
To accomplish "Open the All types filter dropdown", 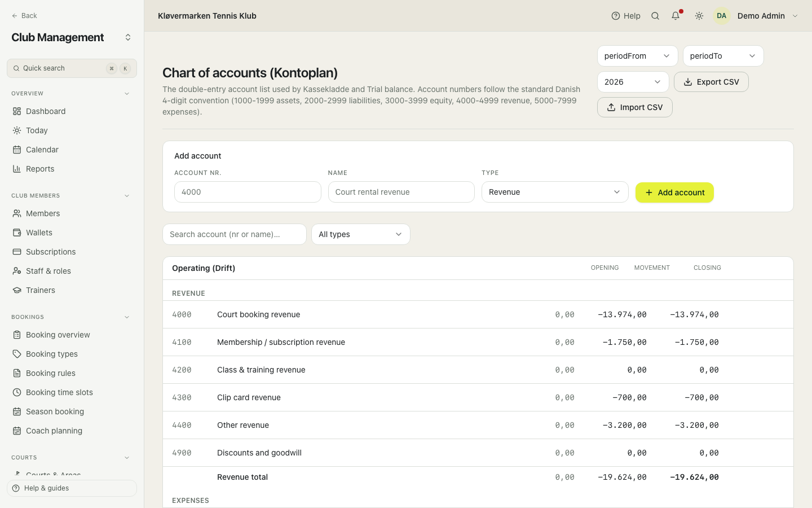I will [361, 234].
